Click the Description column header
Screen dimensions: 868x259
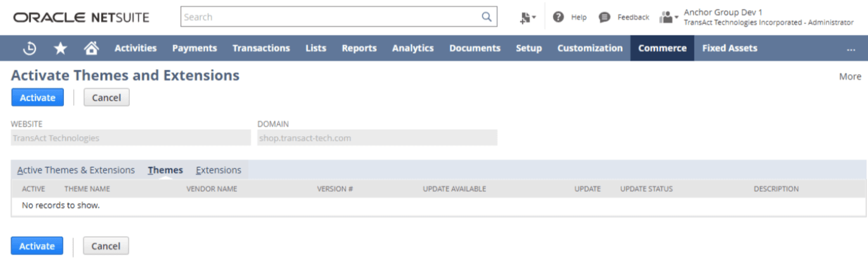pyautogui.click(x=776, y=189)
